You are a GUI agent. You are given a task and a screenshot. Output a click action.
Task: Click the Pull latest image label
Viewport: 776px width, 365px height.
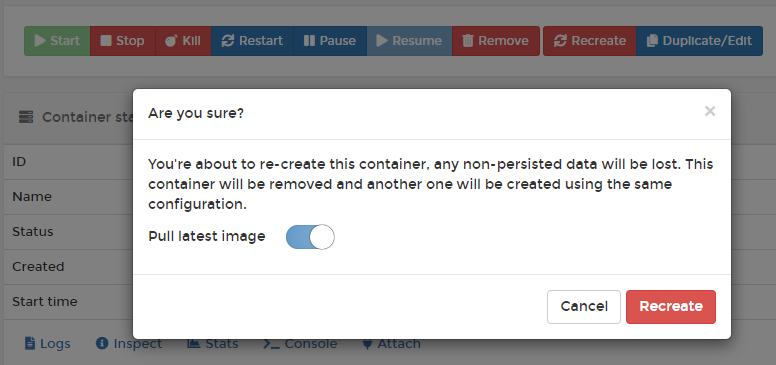click(x=207, y=236)
